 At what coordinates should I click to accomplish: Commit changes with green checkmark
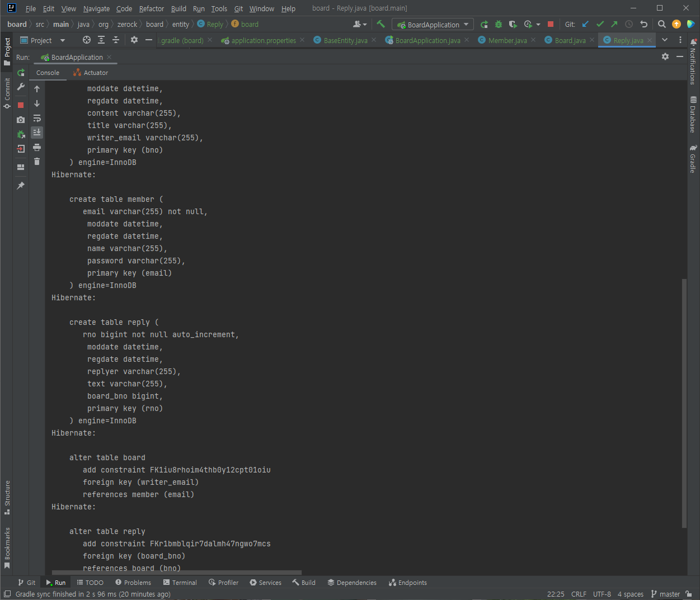(600, 24)
